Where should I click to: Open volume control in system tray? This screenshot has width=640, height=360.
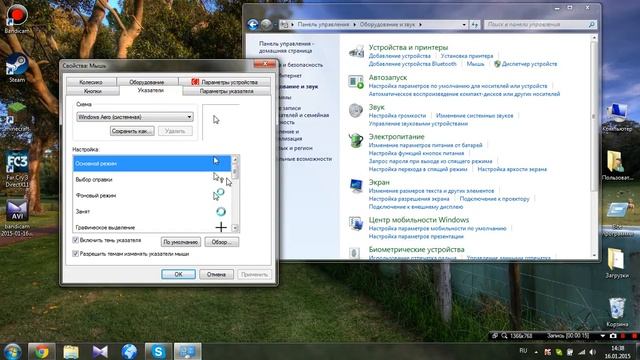(592, 352)
